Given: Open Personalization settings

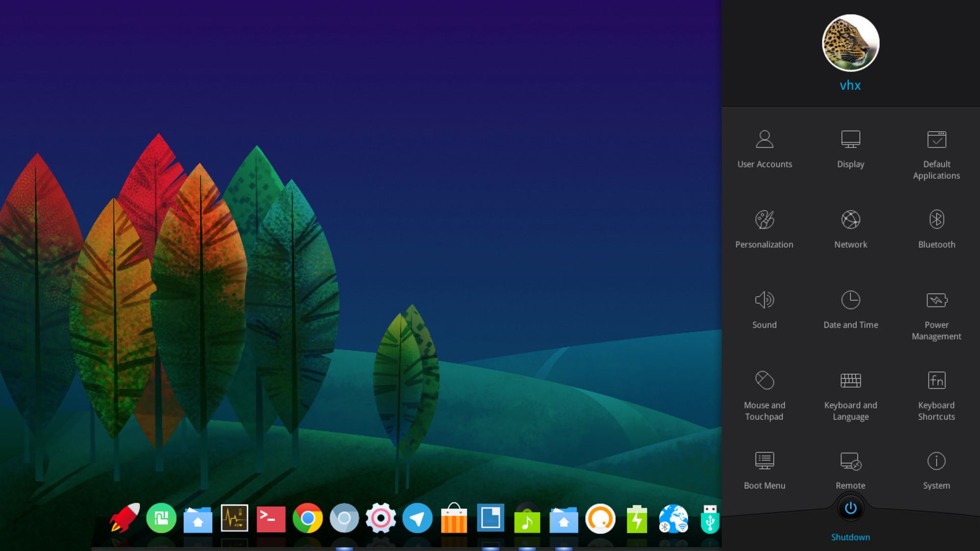Looking at the screenshot, I should coord(764,229).
